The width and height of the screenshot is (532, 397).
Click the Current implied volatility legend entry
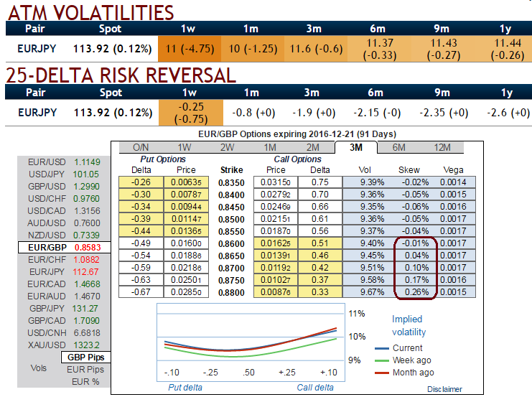click(399, 348)
